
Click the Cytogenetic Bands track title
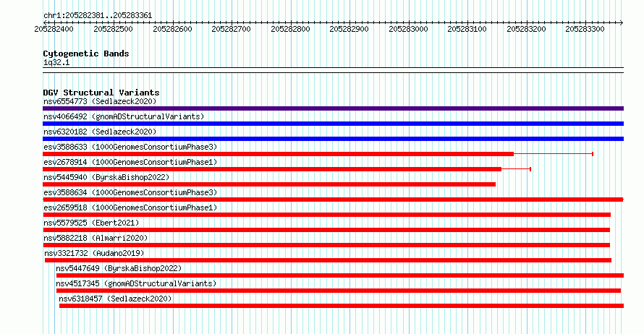coord(86,53)
